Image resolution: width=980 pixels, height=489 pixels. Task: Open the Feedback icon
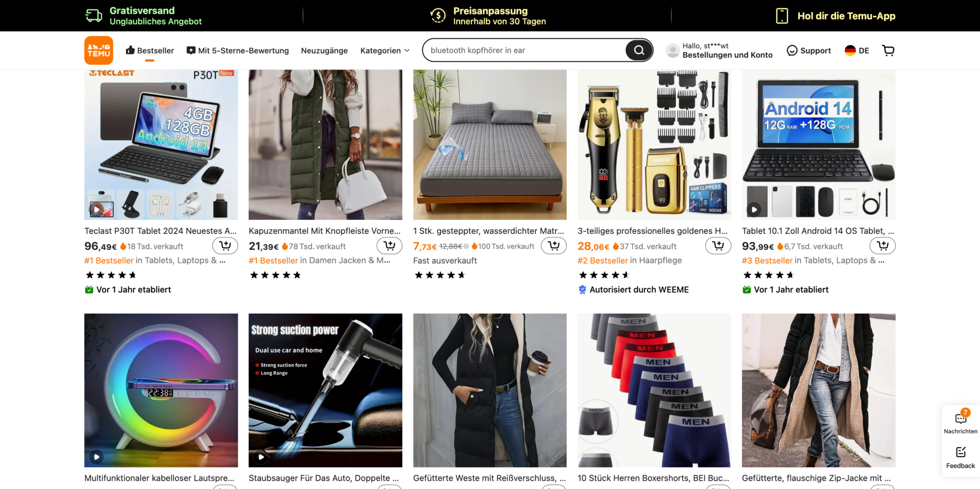point(960,457)
